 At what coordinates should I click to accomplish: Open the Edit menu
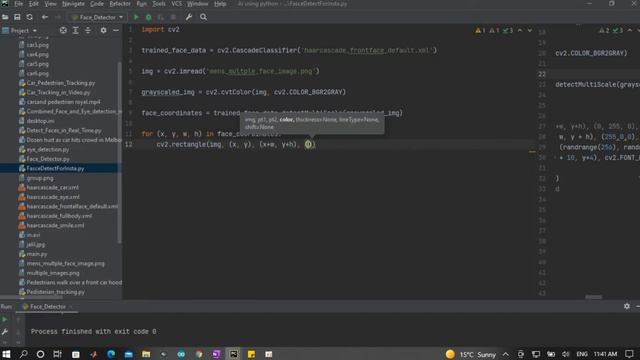coord(33,4)
